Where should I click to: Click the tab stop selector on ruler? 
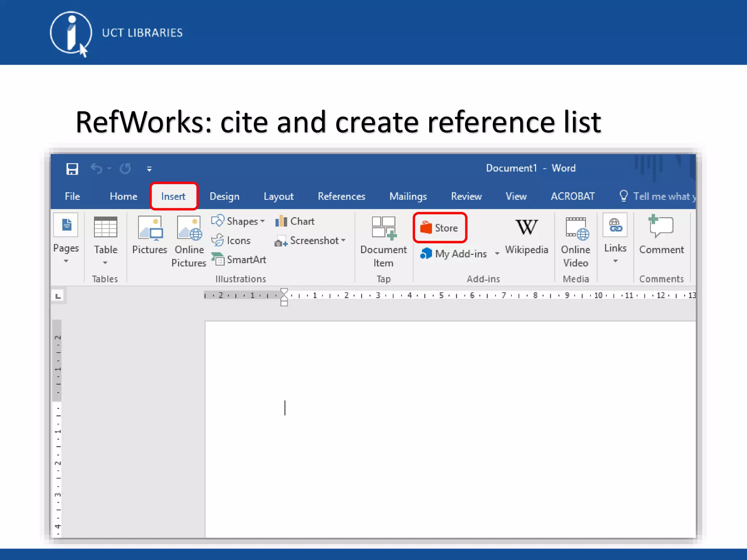click(x=58, y=296)
